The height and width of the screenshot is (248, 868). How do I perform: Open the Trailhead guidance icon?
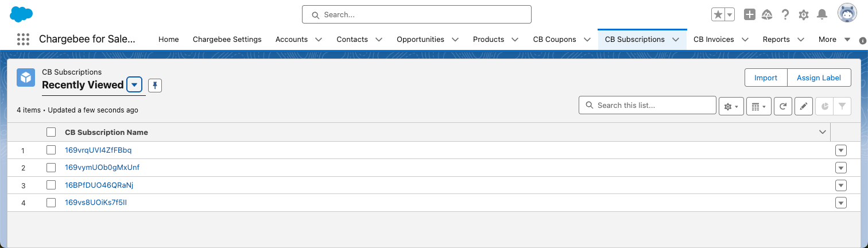767,15
